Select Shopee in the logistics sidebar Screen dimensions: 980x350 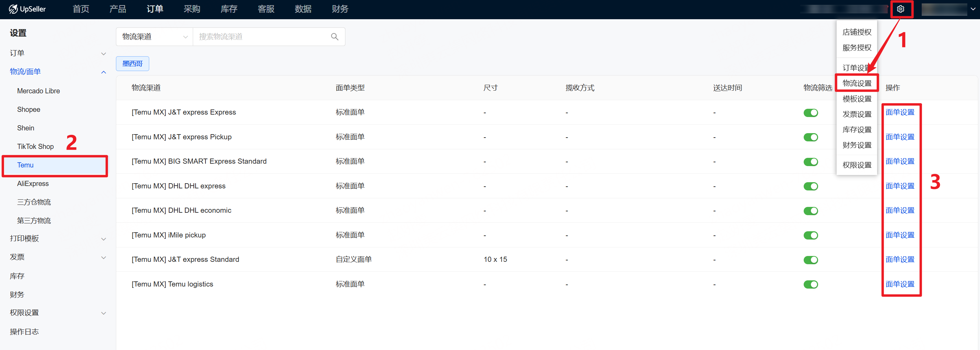(28, 109)
